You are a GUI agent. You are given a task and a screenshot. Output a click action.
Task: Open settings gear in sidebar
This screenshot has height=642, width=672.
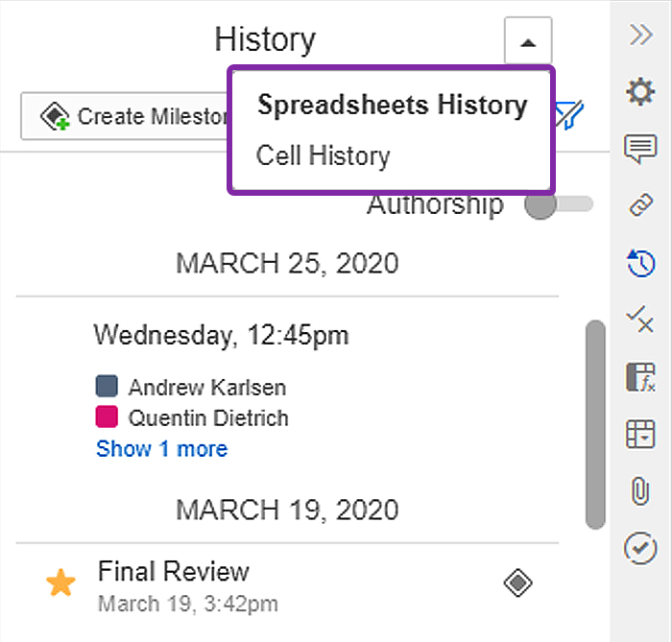[640, 91]
